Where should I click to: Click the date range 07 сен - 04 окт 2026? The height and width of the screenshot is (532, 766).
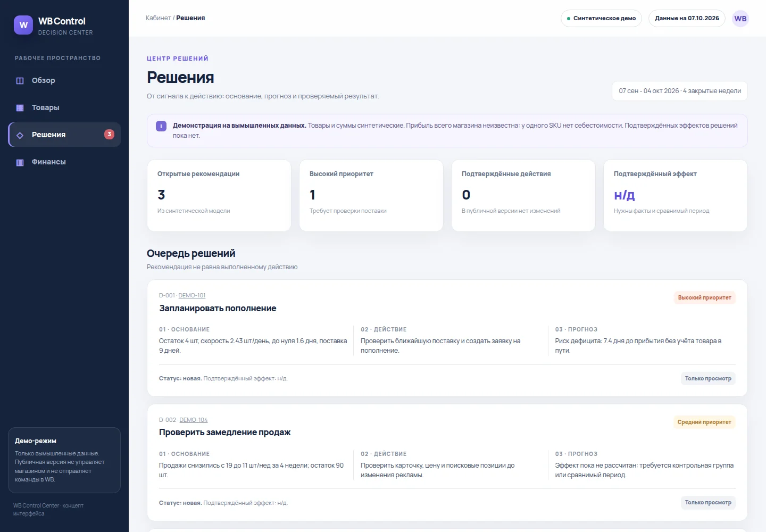(680, 91)
